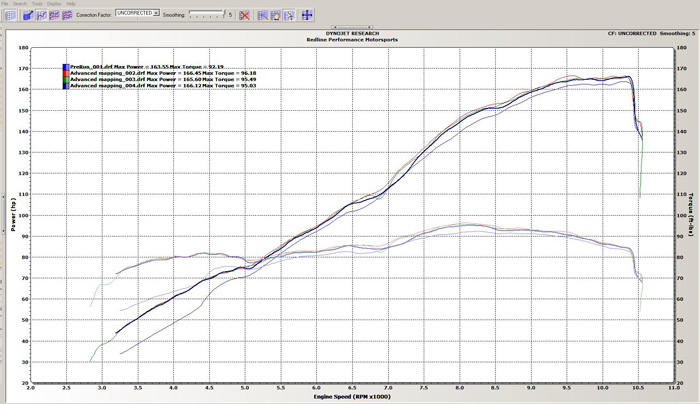Click the Advanced mapping_003.drf legend entry text
The width and height of the screenshot is (700, 404).
click(163, 79)
